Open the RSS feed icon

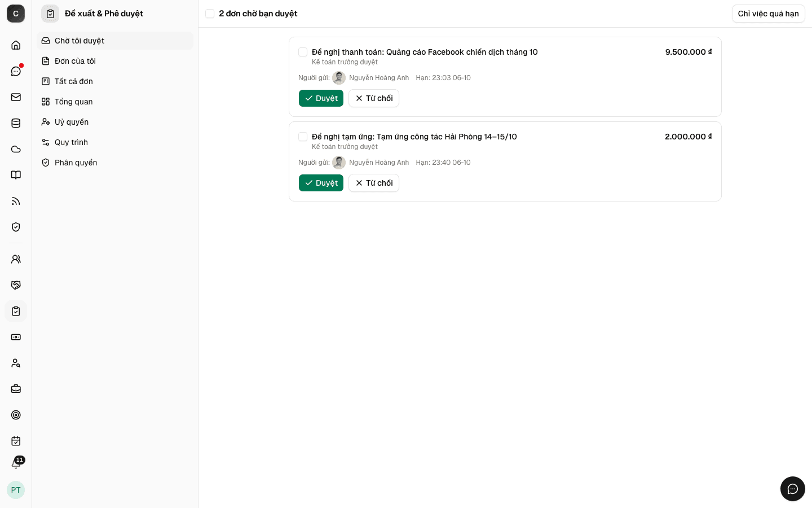coord(16,201)
